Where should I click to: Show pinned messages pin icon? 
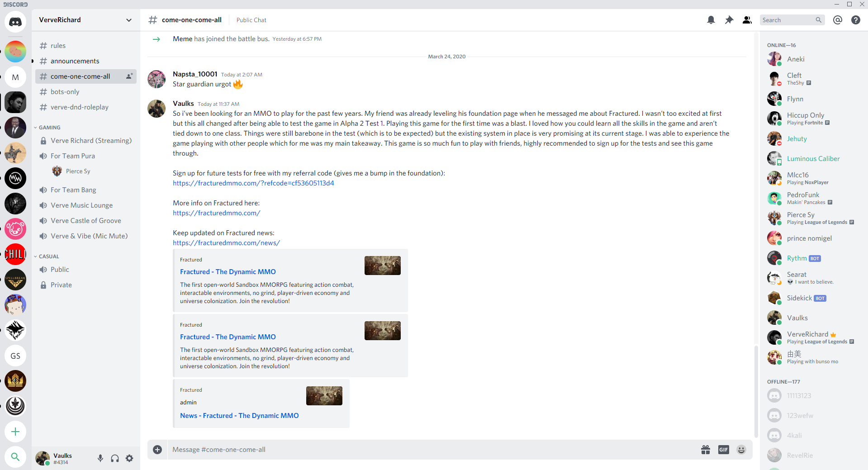click(x=729, y=20)
